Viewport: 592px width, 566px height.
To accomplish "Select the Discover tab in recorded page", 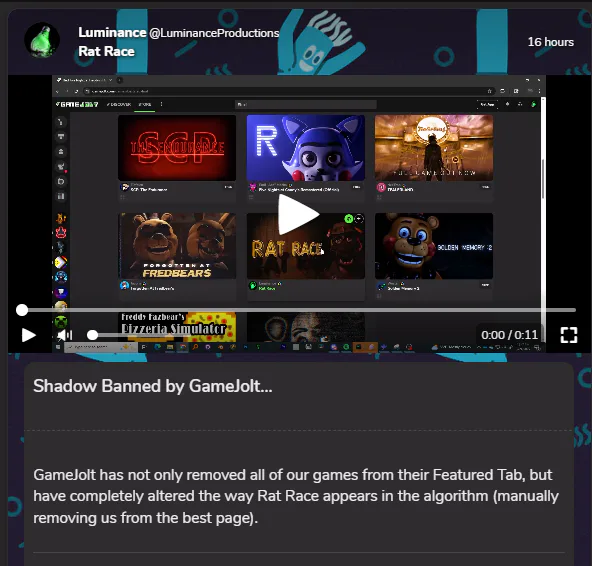I will (119, 104).
